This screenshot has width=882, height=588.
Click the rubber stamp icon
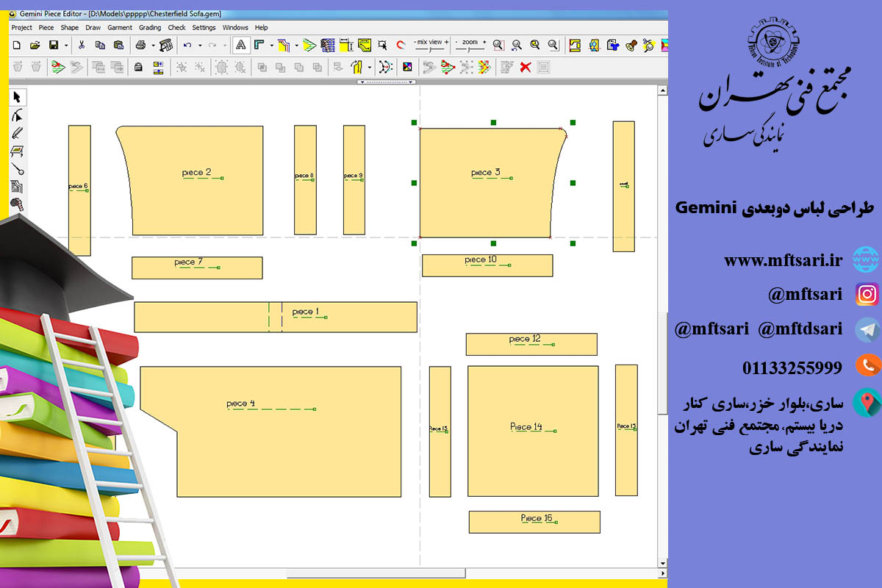tap(631, 45)
